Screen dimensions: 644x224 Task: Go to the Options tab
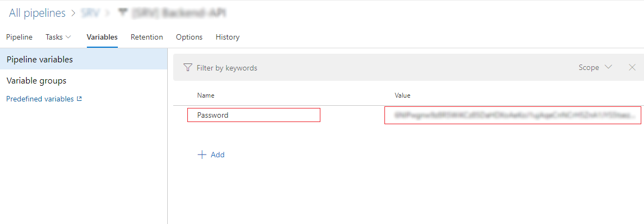coord(189,37)
